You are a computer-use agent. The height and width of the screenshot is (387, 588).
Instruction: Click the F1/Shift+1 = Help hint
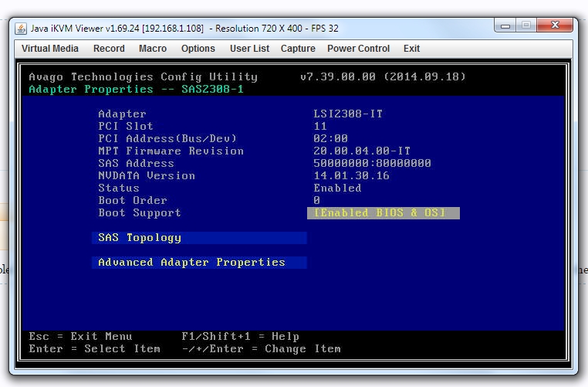coord(241,336)
